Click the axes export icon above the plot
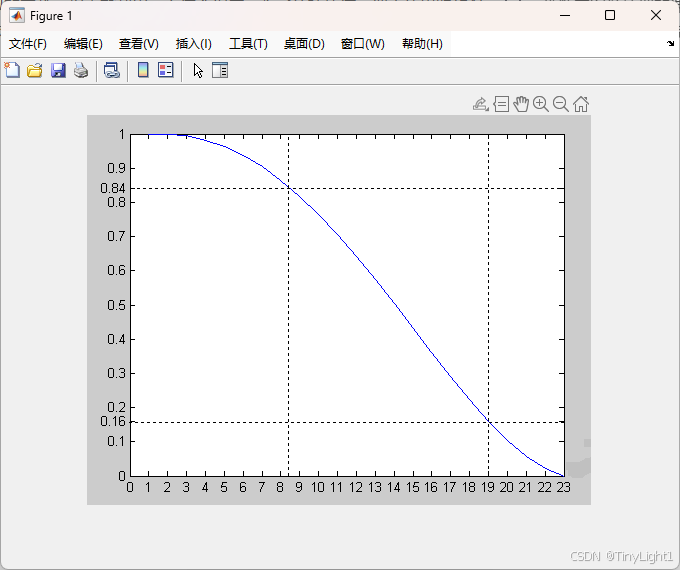The image size is (680, 570). click(x=481, y=105)
